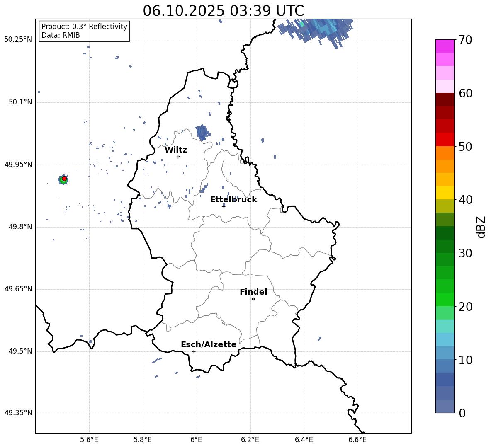The height and width of the screenshot is (448, 491).
Task: Click the bright red 50 dBZ colorbar segment
Action: (x=445, y=140)
